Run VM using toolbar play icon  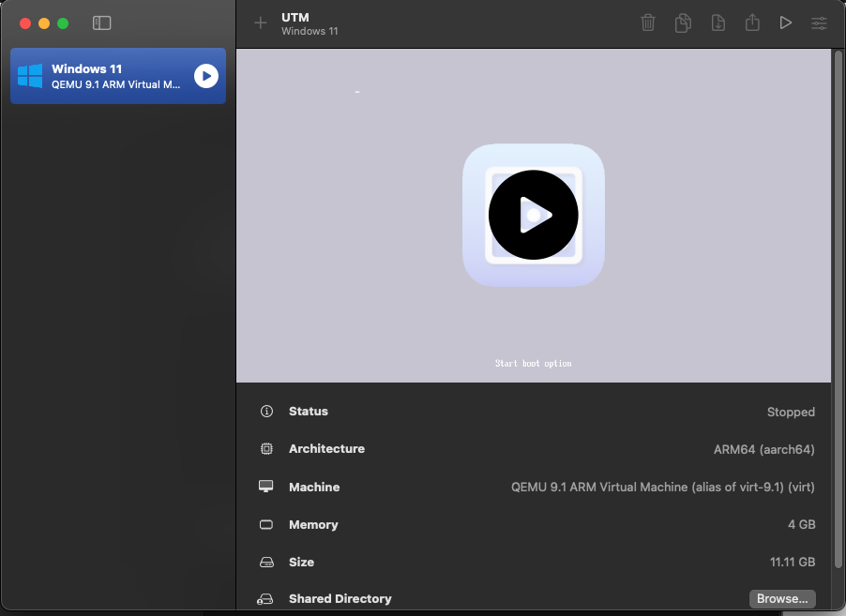click(786, 23)
